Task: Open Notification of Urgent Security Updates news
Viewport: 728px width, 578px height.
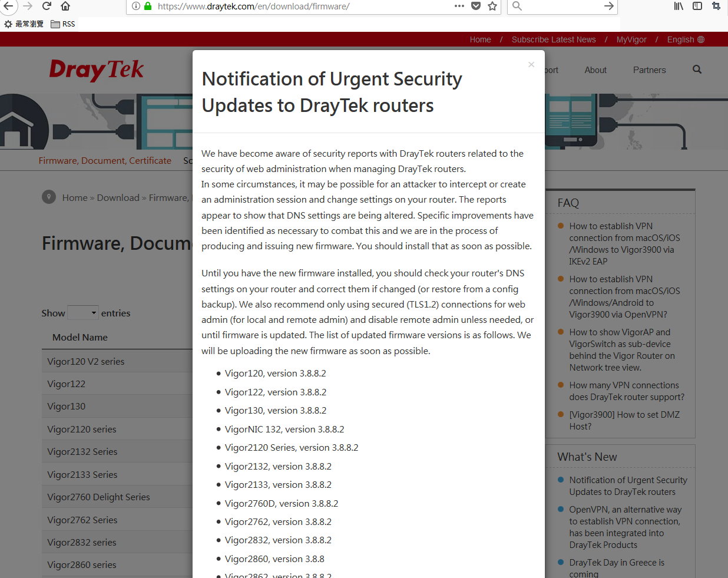Action: click(x=628, y=485)
